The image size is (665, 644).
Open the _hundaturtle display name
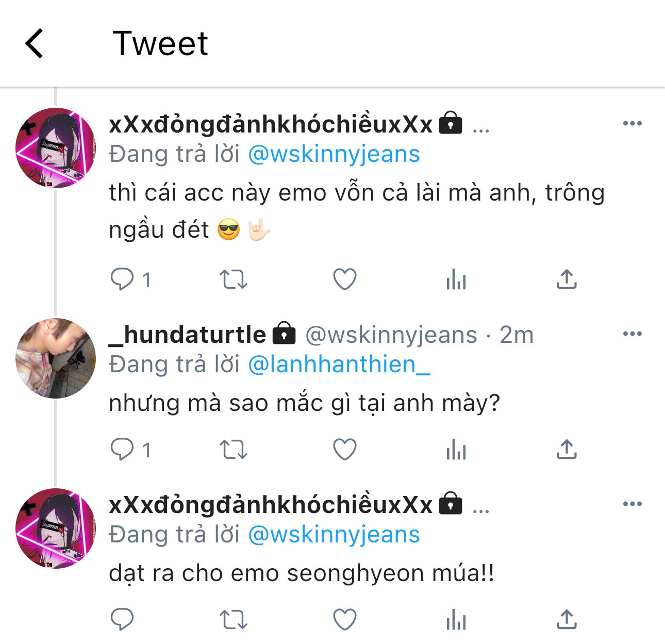tap(188, 335)
